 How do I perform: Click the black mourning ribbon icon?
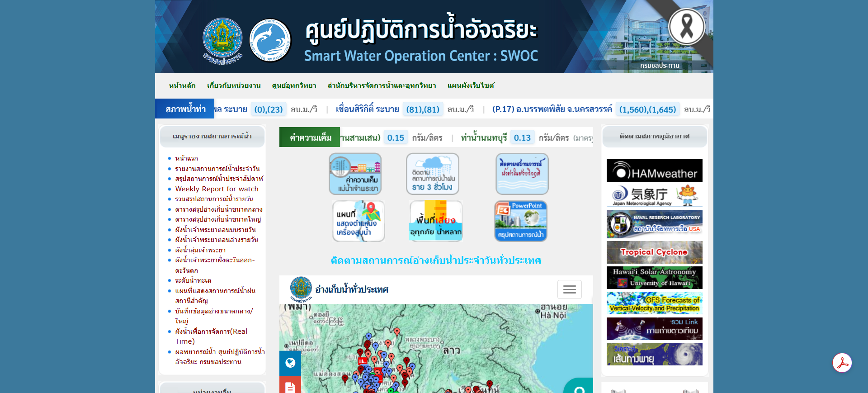(687, 26)
